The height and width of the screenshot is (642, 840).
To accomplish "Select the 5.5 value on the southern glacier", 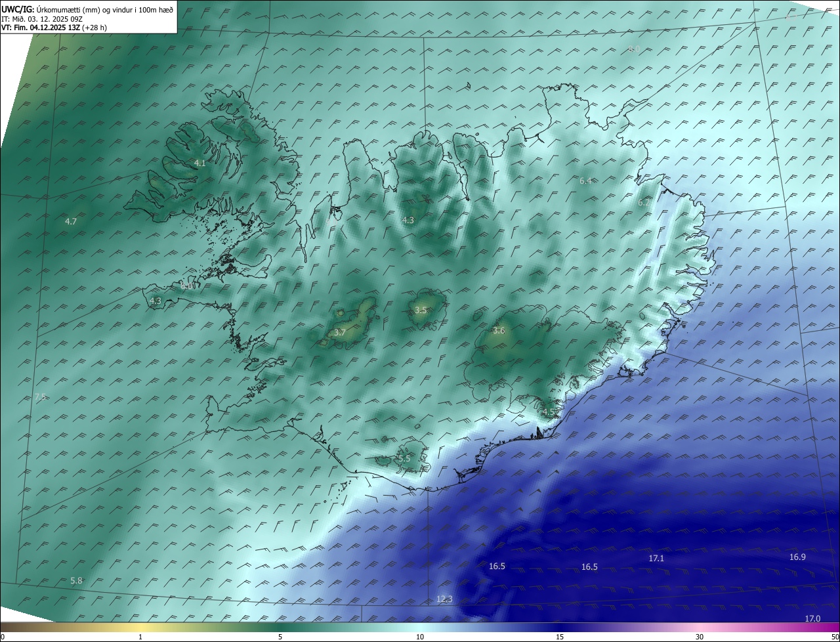I will (x=404, y=458).
